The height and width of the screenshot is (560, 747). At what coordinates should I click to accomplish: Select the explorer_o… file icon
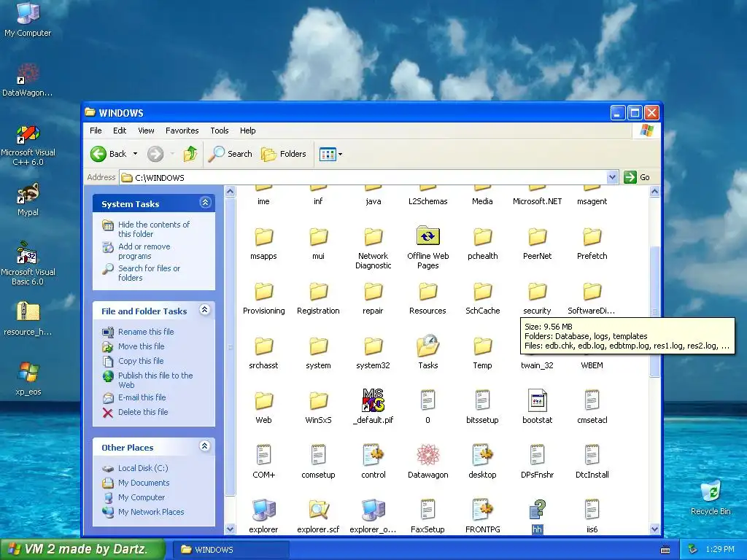373,510
